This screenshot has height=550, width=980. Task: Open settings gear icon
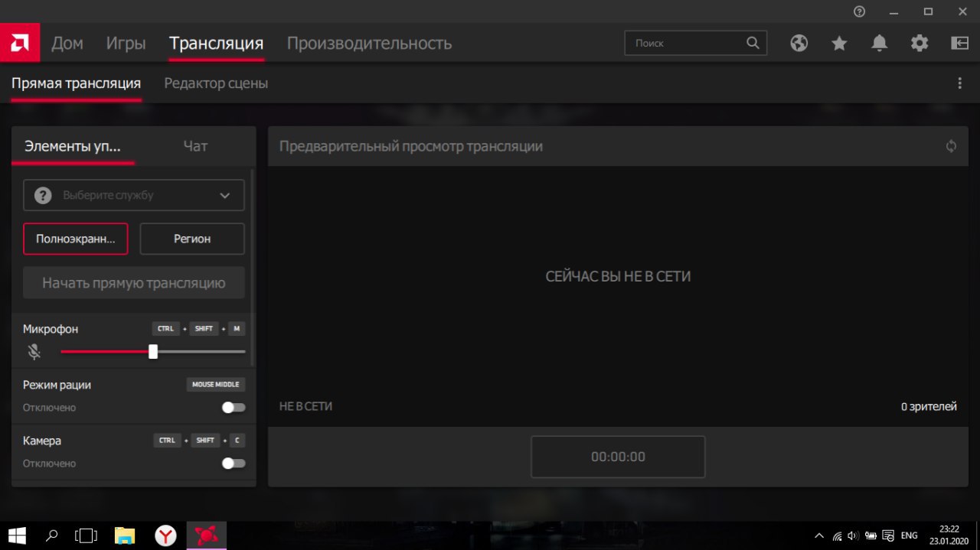coord(920,43)
